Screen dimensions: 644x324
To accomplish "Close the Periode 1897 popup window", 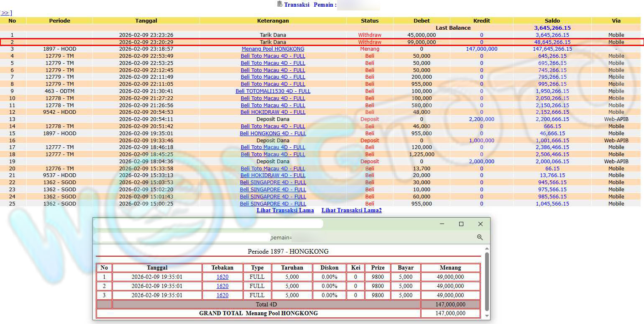I will pos(480,224).
